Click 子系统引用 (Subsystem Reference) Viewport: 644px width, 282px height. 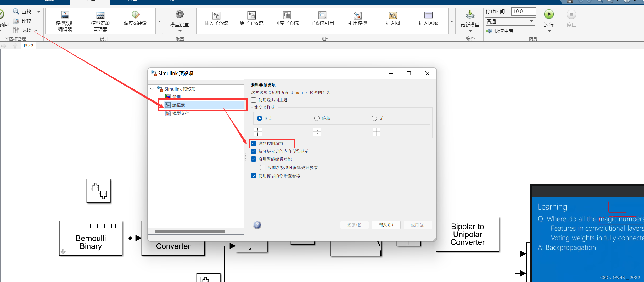(322, 18)
